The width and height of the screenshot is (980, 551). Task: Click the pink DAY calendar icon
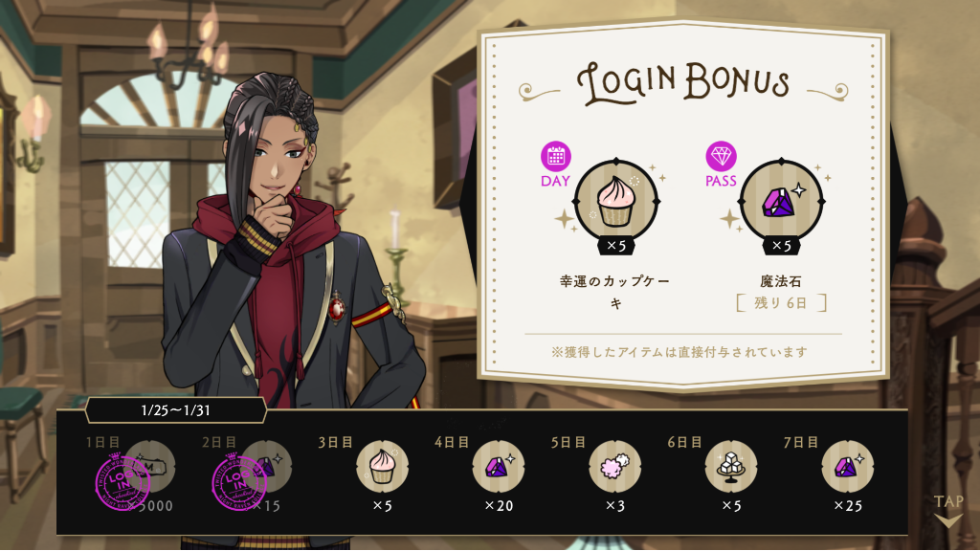pos(556,156)
